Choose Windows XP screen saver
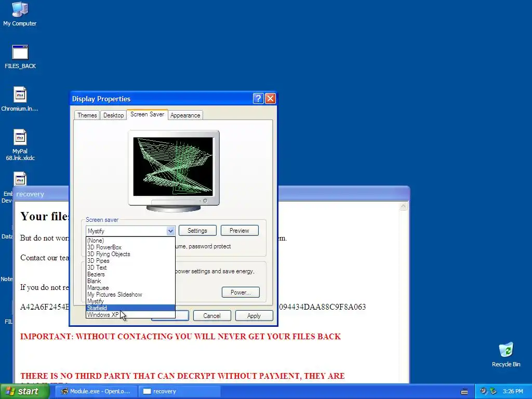Viewport: 532px width, 399px height. (x=130, y=315)
